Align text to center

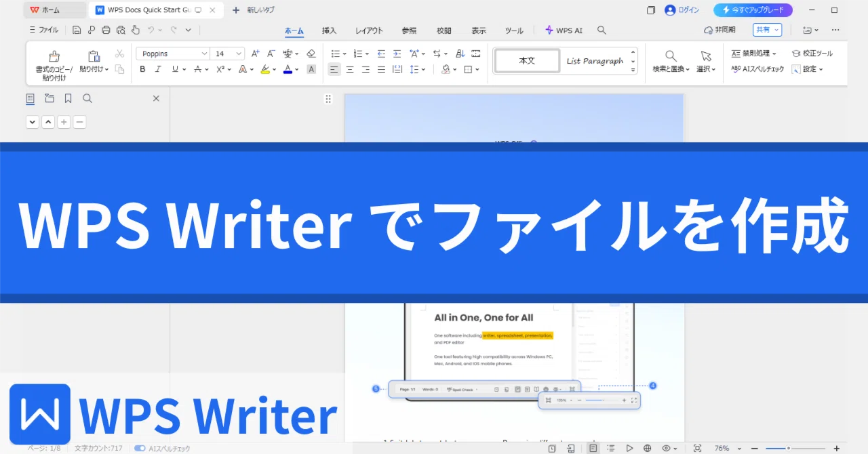click(350, 69)
